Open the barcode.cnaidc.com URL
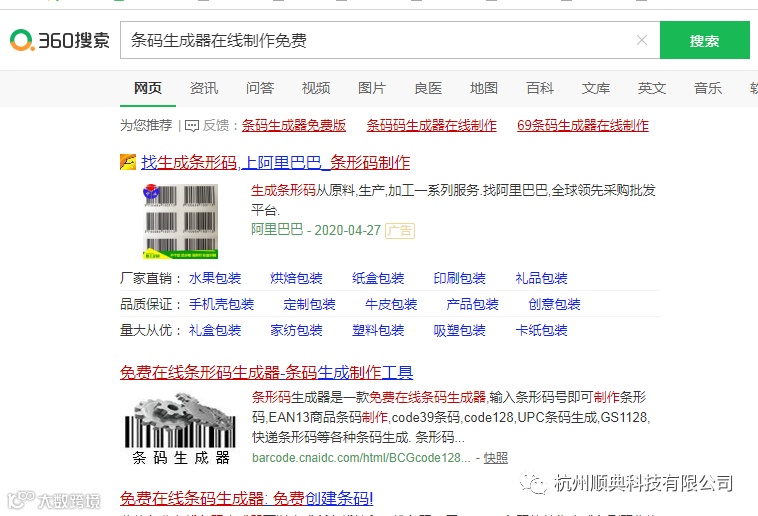This screenshot has width=758, height=516. click(x=361, y=457)
